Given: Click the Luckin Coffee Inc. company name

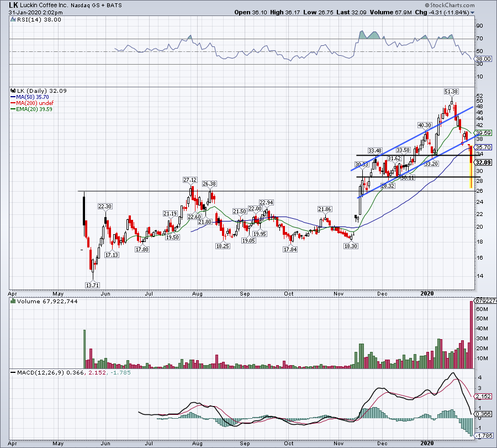Looking at the screenshot, I should point(44,5).
